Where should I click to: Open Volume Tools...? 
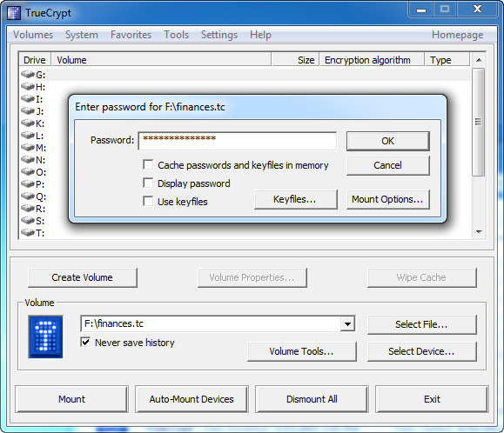pos(302,351)
